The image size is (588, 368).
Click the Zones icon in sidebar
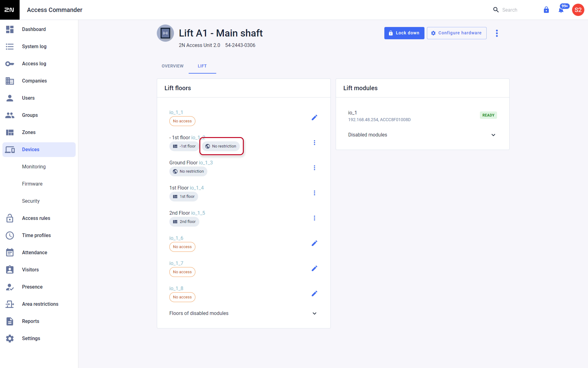[x=10, y=132]
